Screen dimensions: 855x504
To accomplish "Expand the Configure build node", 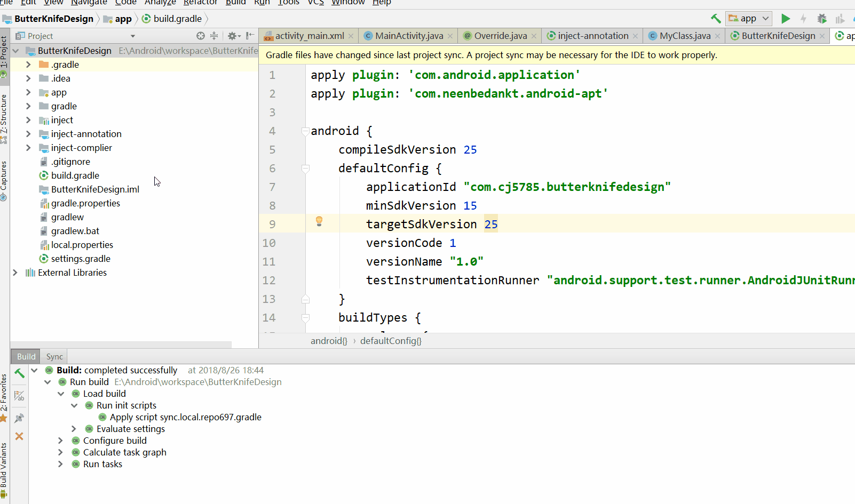I will point(61,441).
